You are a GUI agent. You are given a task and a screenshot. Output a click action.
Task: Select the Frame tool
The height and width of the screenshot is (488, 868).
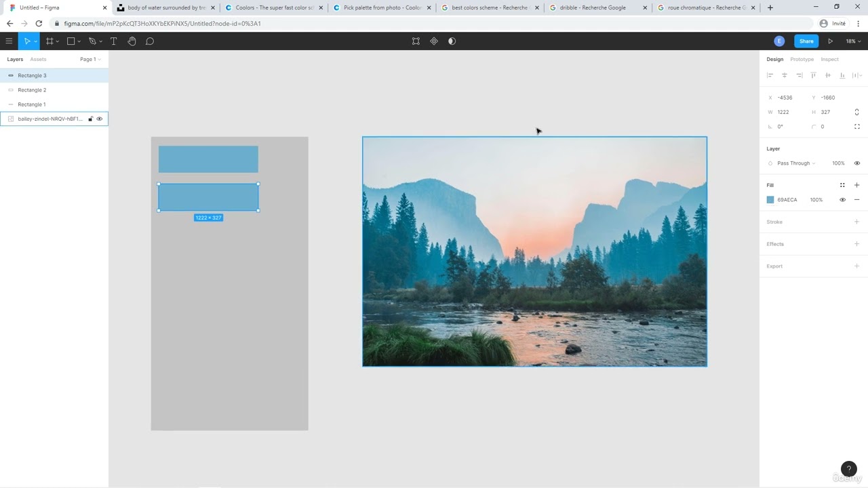pyautogui.click(x=50, y=41)
